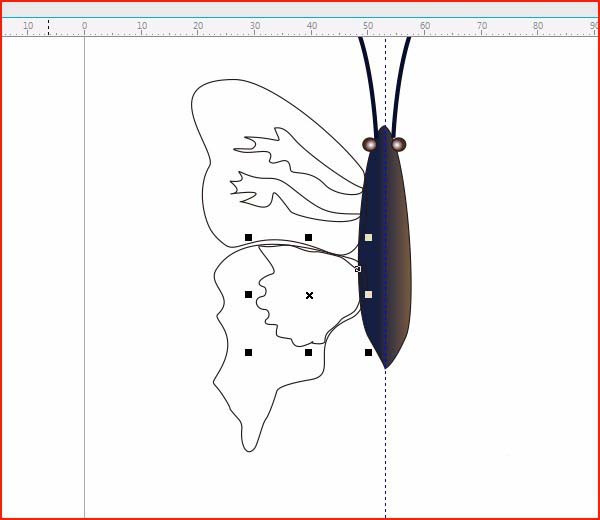Click the bottom-left black selection handle
Viewport: 600px width, 520px height.
(x=248, y=352)
